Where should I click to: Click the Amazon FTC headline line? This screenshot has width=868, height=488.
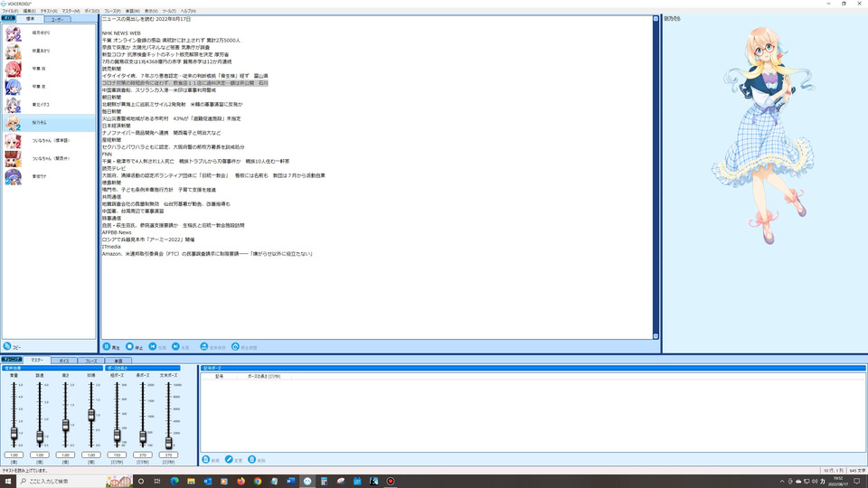pos(208,254)
